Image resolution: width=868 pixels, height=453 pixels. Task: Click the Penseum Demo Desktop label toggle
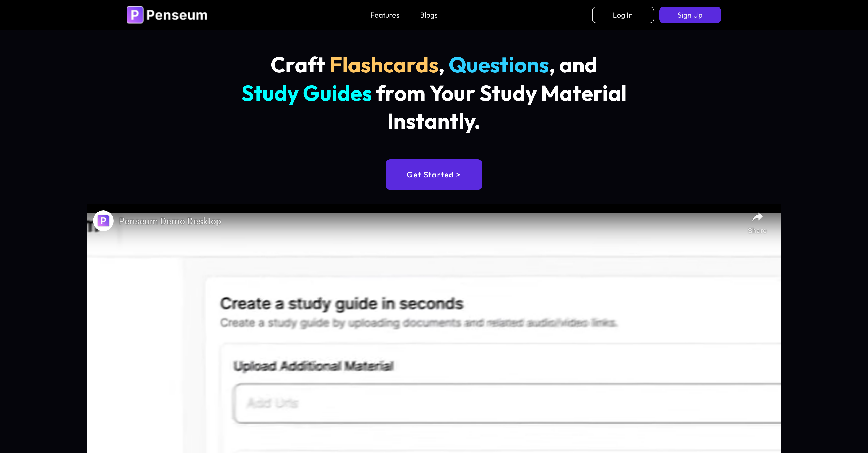coord(170,221)
